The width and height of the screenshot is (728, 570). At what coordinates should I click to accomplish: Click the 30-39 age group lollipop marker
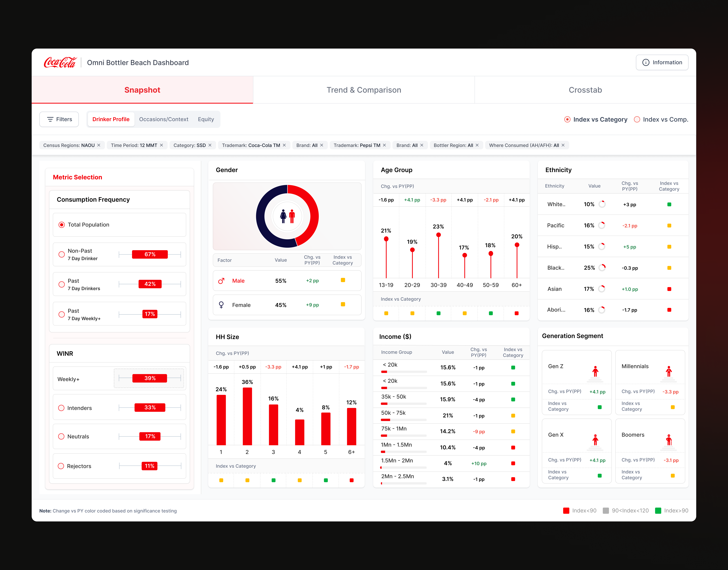click(439, 235)
